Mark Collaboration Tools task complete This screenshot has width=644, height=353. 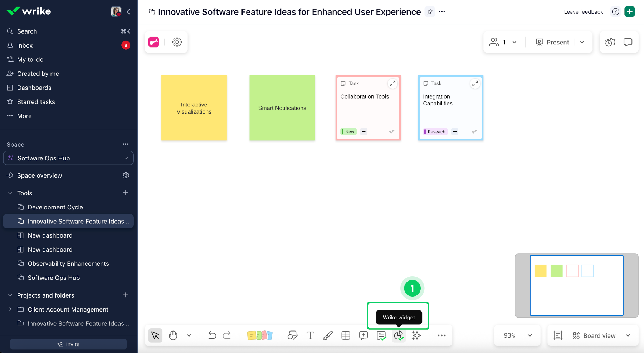click(x=392, y=132)
